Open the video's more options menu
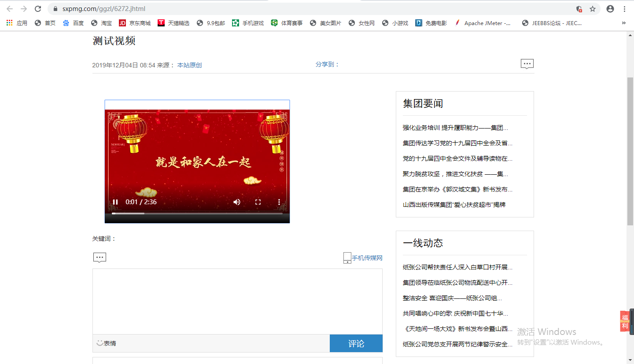The width and height of the screenshot is (634, 364). click(279, 202)
